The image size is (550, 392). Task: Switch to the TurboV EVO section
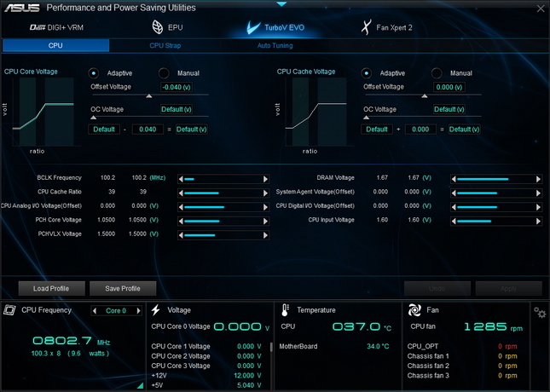tap(275, 27)
